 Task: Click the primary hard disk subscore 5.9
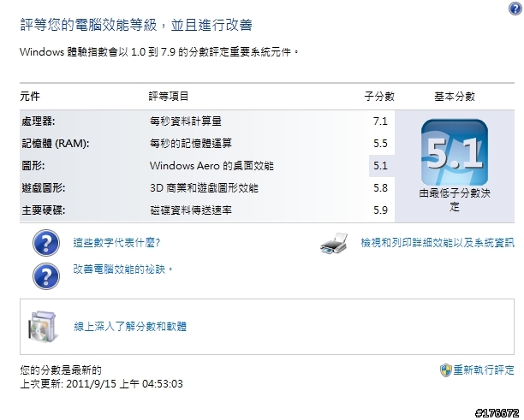[380, 210]
